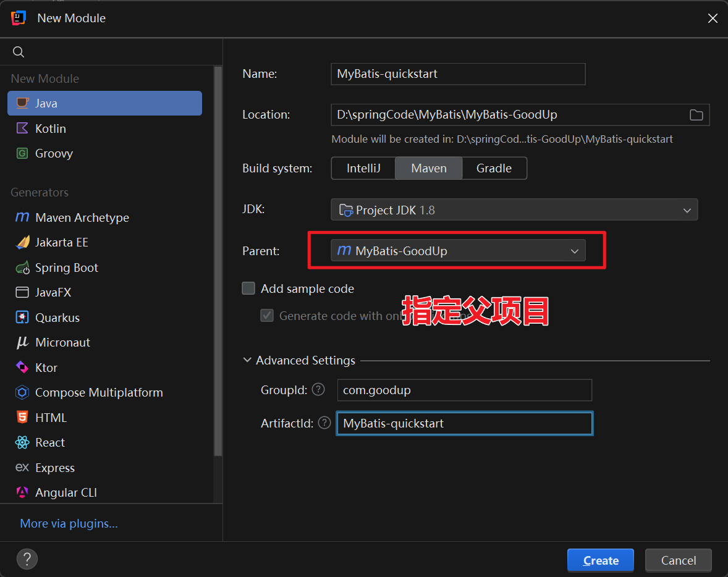Click the HTML5 shield icon
Image resolution: width=728 pixels, height=577 pixels.
coord(22,418)
